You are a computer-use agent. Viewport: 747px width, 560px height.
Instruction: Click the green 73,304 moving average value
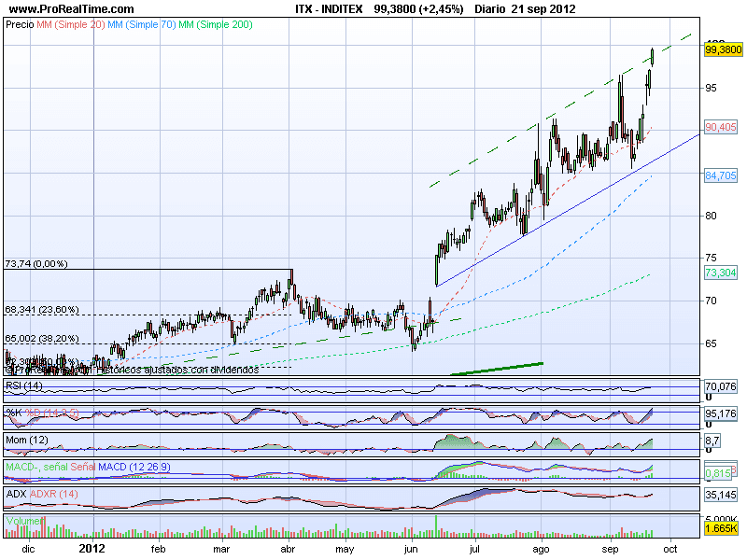[721, 273]
